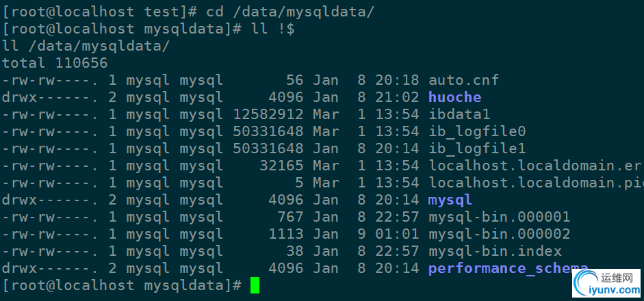Click the ib_logfile0 file name
644x301 pixels.
click(x=477, y=132)
